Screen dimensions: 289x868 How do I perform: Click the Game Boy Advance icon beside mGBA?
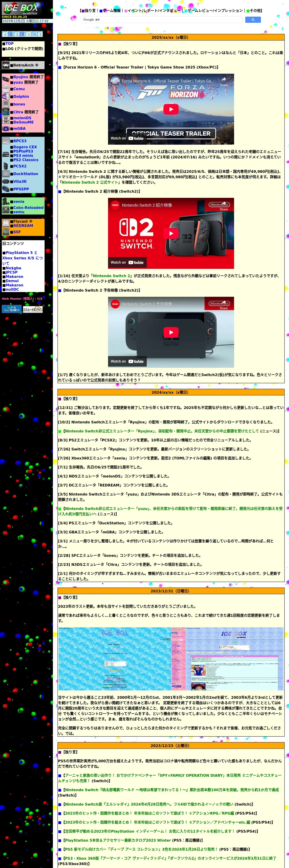[6, 128]
